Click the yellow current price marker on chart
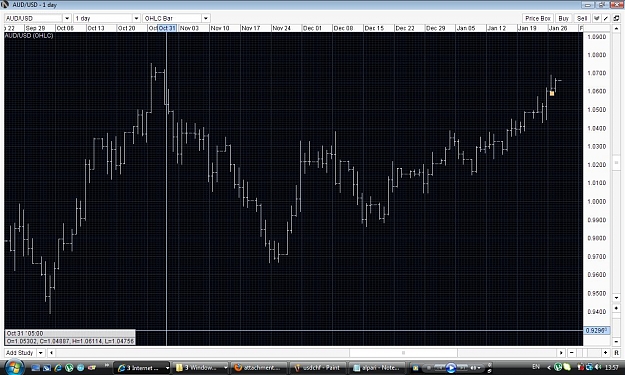 point(552,93)
